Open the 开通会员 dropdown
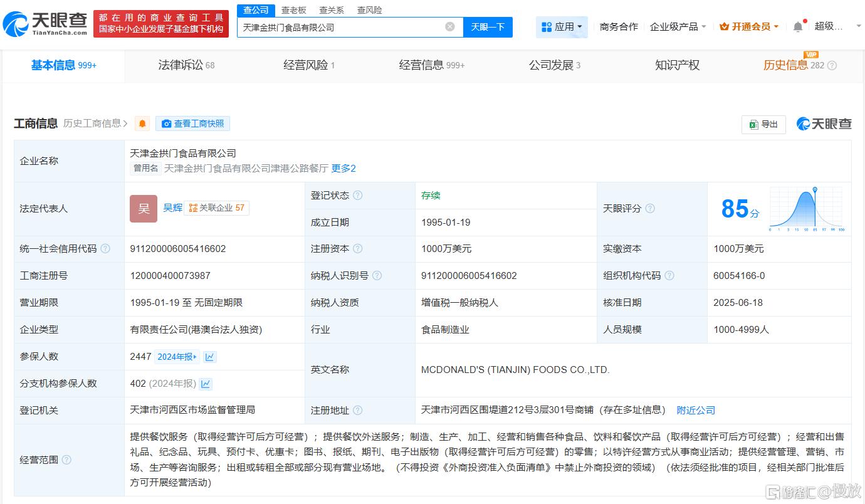The height and width of the screenshot is (504, 865). click(749, 27)
